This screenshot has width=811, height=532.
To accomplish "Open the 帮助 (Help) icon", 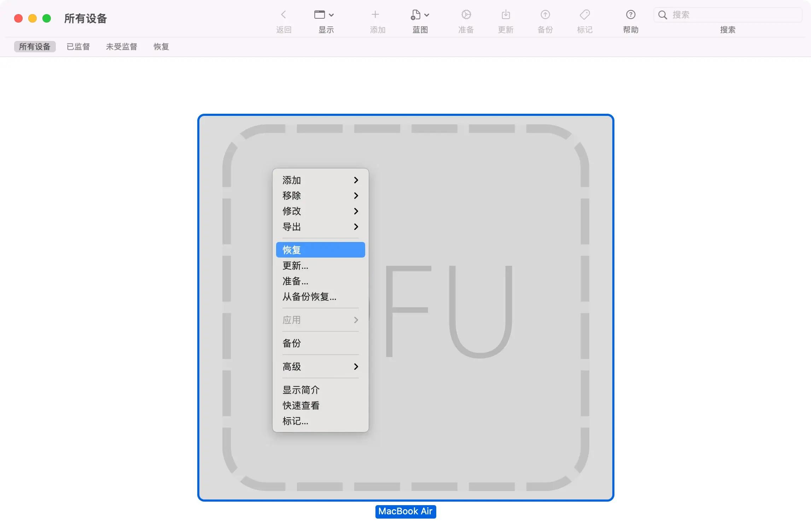I will click(x=630, y=15).
